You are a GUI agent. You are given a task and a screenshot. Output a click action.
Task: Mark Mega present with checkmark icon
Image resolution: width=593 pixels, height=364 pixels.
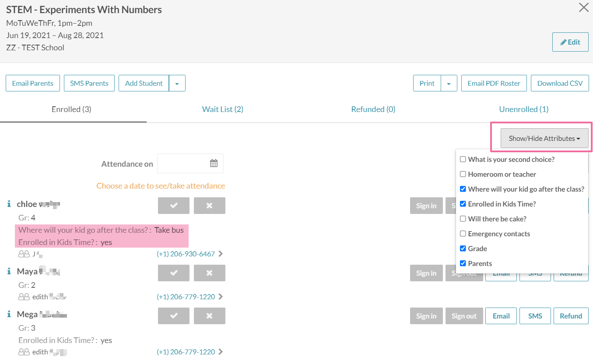click(174, 316)
